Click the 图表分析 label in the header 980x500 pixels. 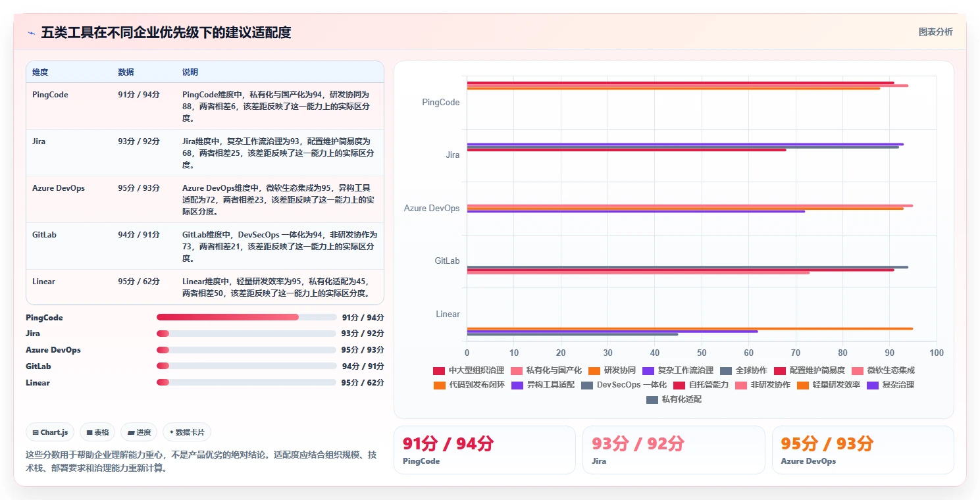click(x=935, y=32)
